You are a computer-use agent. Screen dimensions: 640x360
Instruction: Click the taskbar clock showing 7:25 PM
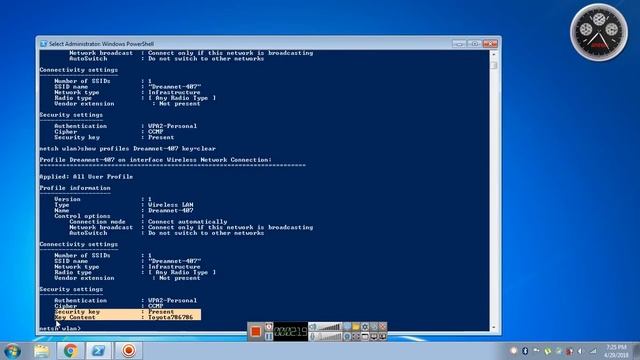(x=616, y=351)
